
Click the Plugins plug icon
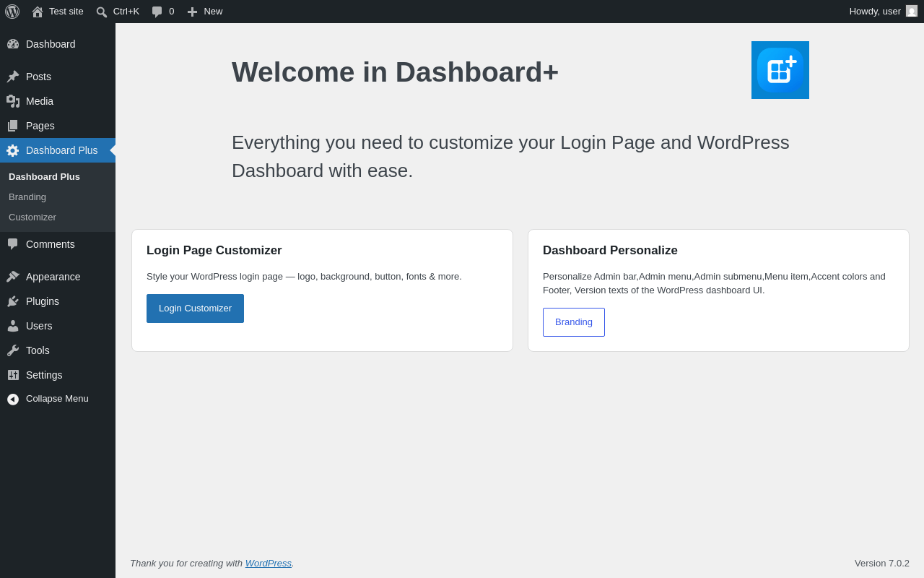13,301
